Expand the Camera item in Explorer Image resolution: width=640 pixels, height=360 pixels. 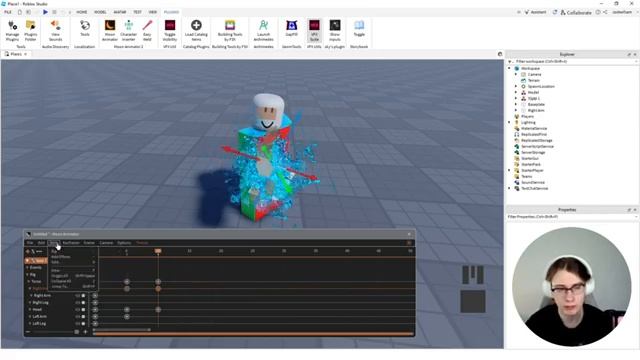point(516,74)
